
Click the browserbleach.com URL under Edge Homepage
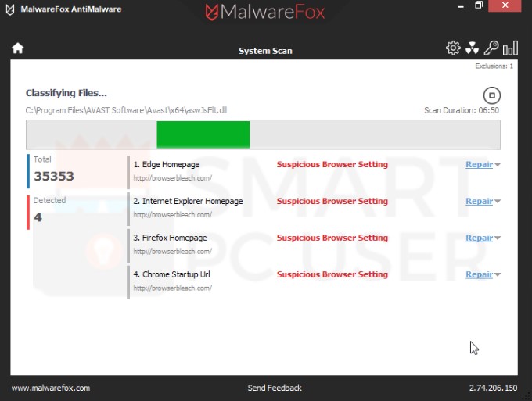(x=173, y=178)
